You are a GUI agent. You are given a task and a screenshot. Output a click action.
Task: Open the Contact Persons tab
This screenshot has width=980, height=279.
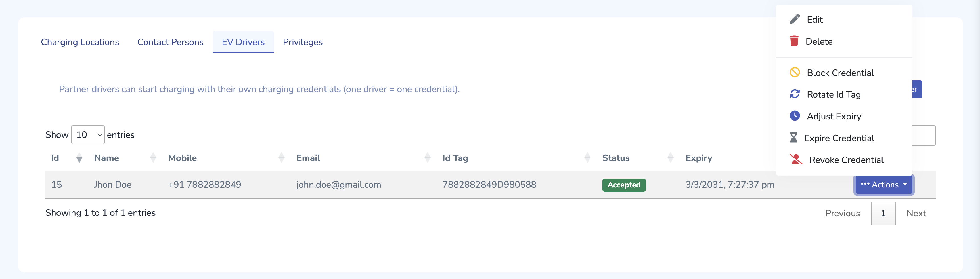pos(170,42)
